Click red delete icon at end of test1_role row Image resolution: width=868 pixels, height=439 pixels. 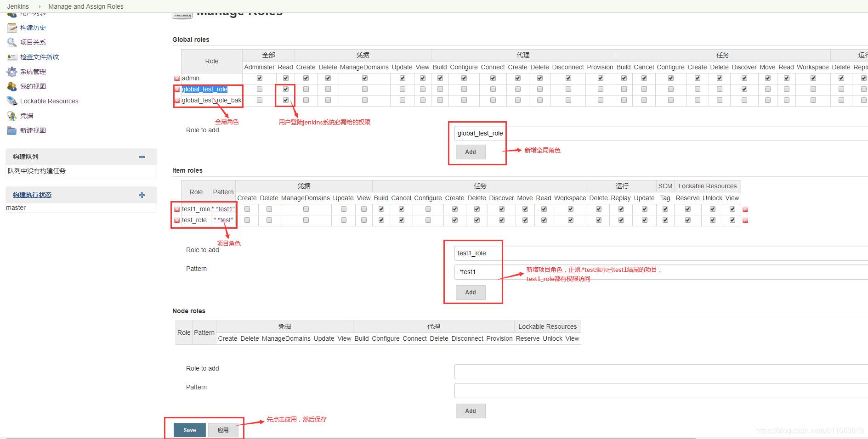tap(745, 209)
